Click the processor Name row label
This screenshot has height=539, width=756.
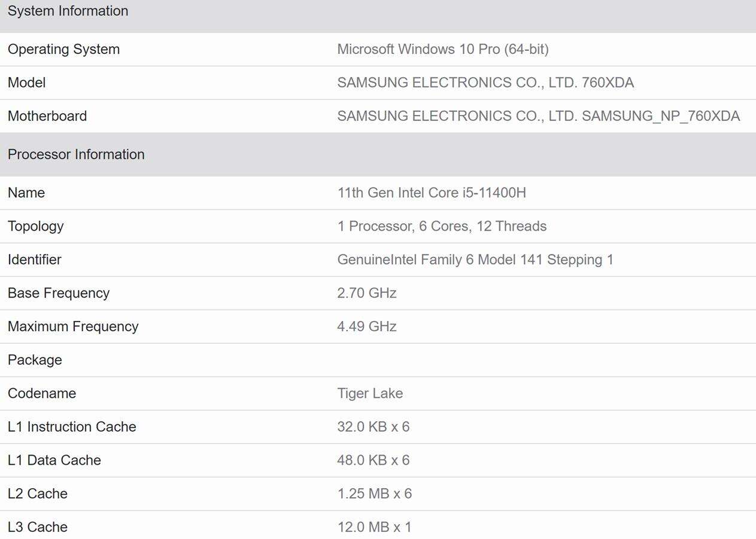point(26,193)
